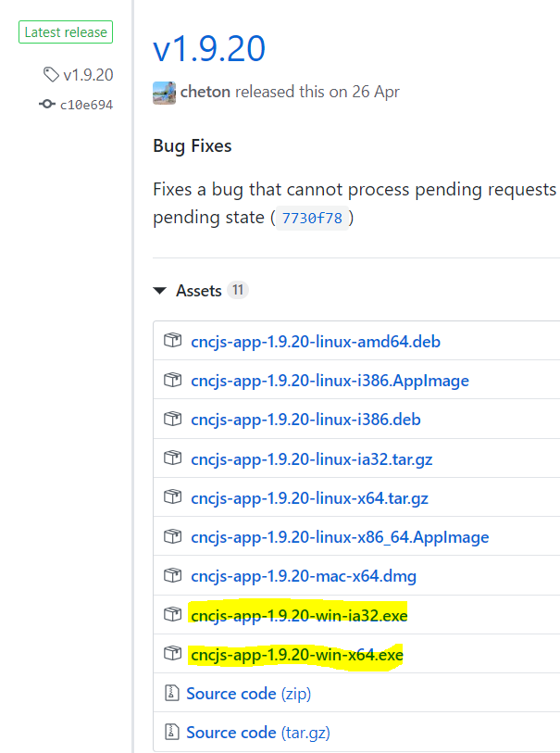Download cncjs-app-1.9.20-linux-x64.tar.gz
Screen dimensions: 560x753
tap(309, 498)
